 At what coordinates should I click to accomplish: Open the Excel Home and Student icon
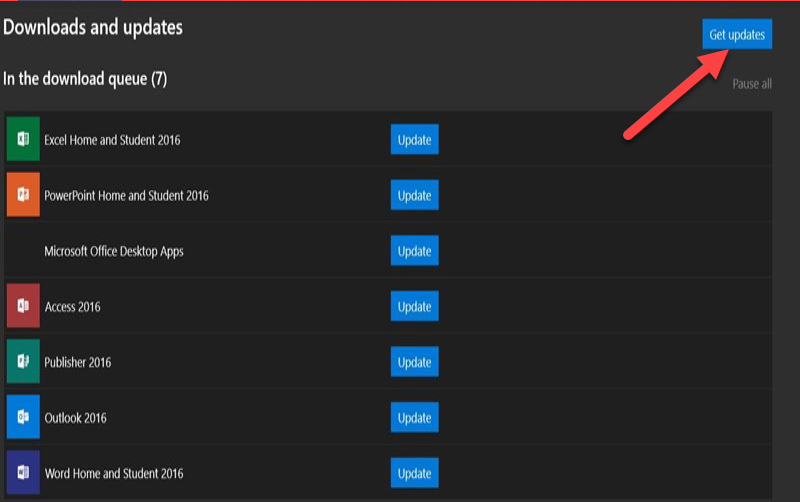click(23, 139)
